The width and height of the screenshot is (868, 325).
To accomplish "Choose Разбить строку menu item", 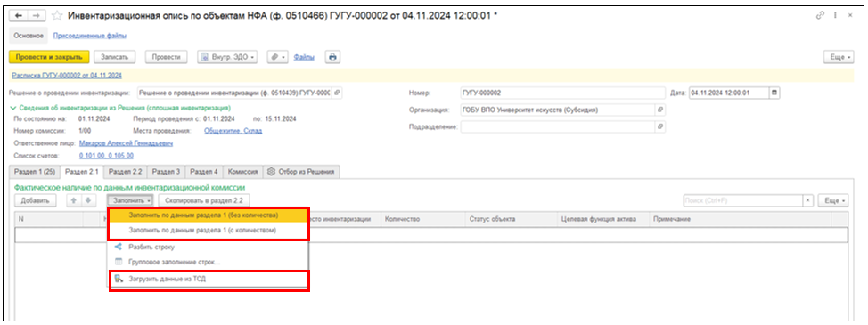I will tap(209, 247).
